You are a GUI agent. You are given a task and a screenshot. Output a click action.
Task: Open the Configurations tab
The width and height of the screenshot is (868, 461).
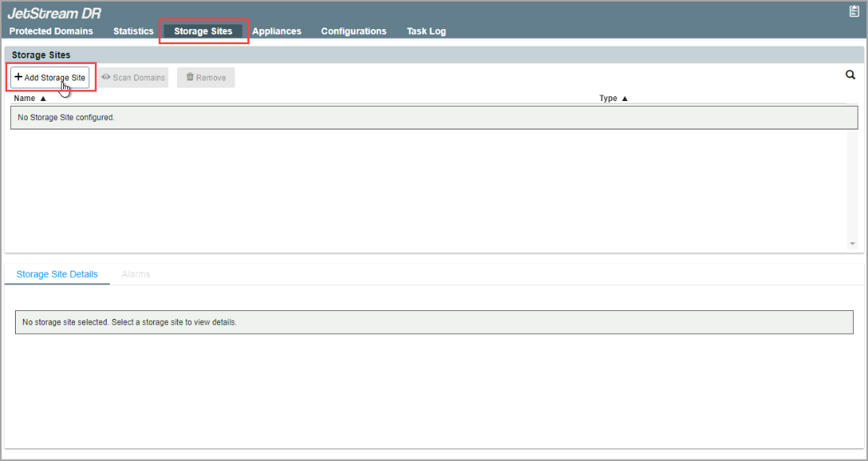[x=353, y=32]
